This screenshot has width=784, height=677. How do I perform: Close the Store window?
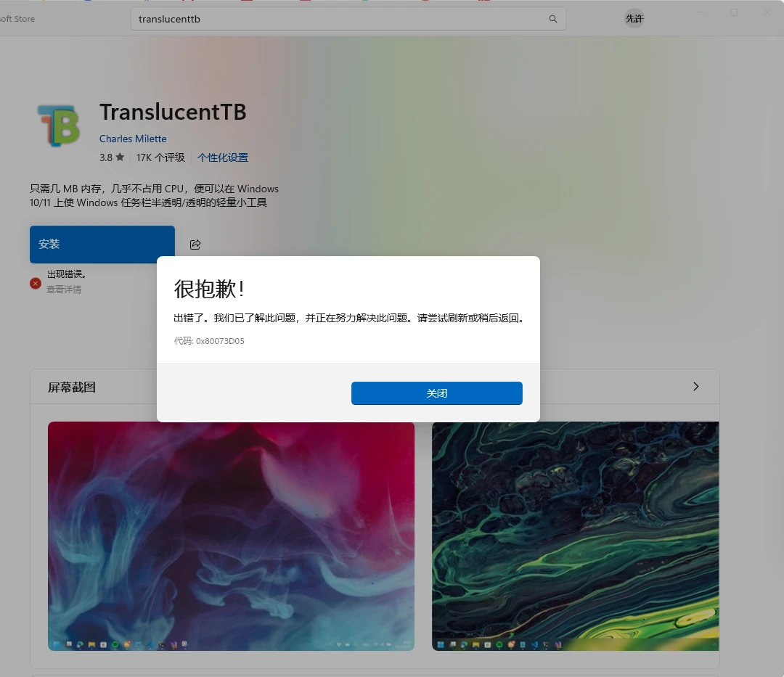767,12
